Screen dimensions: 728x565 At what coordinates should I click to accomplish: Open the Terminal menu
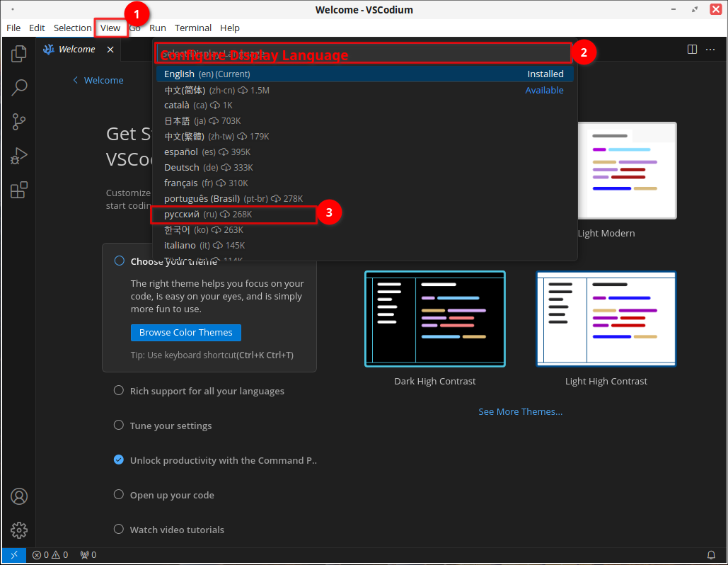click(193, 28)
